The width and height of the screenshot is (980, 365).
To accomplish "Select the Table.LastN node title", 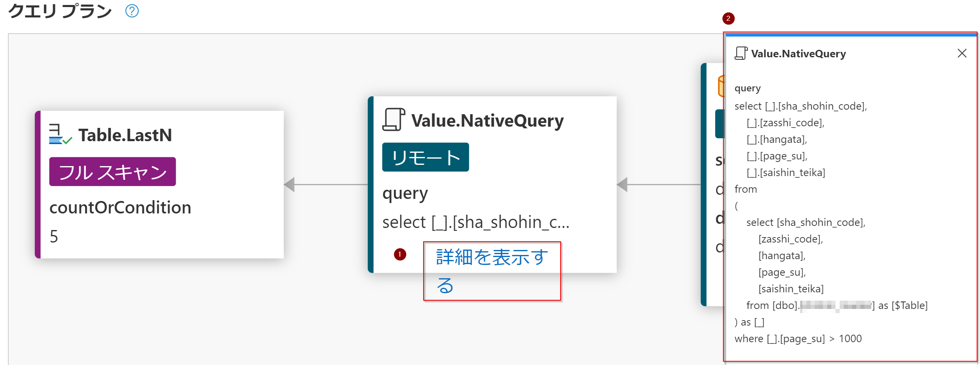I will click(125, 135).
